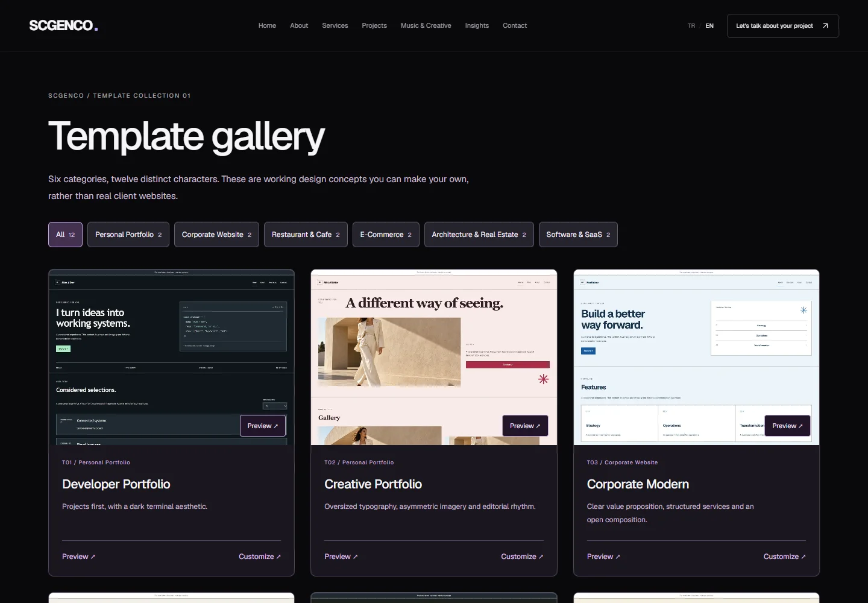This screenshot has width=868, height=603.
Task: Click Corporate Modern title
Action: click(638, 484)
